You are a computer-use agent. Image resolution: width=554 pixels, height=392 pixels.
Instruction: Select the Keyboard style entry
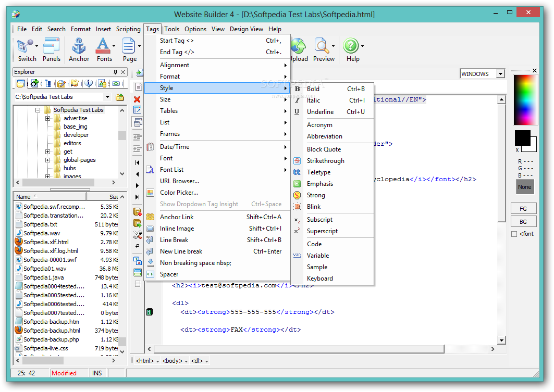click(333, 279)
